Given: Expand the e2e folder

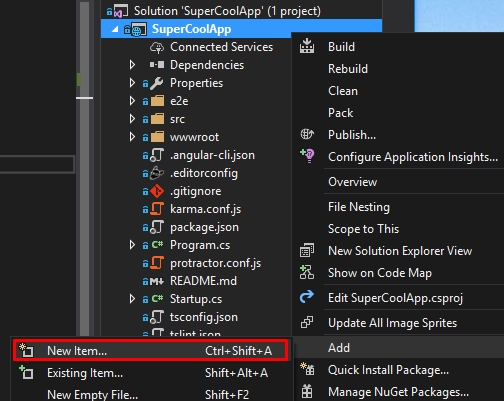Looking at the screenshot, I should (x=132, y=101).
